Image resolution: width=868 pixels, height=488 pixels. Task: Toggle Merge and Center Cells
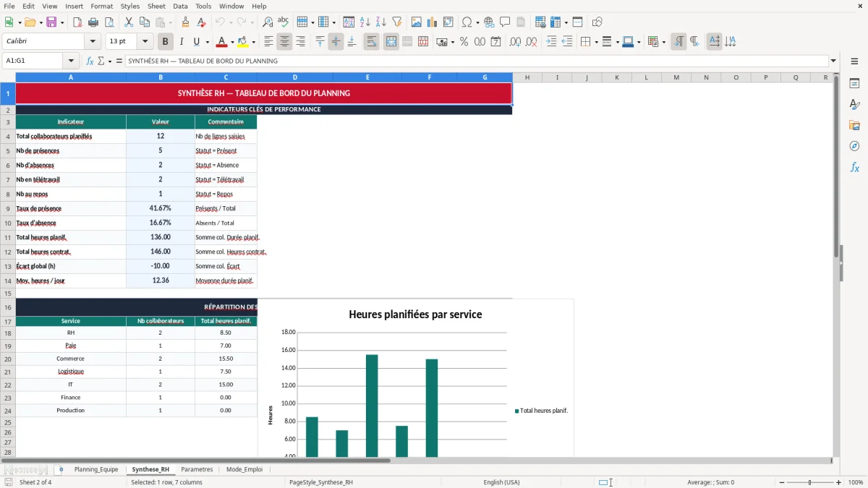point(391,42)
